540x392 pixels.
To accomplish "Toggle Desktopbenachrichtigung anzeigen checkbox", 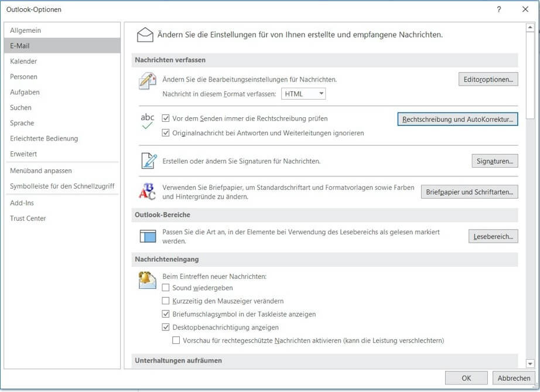I will (x=166, y=327).
